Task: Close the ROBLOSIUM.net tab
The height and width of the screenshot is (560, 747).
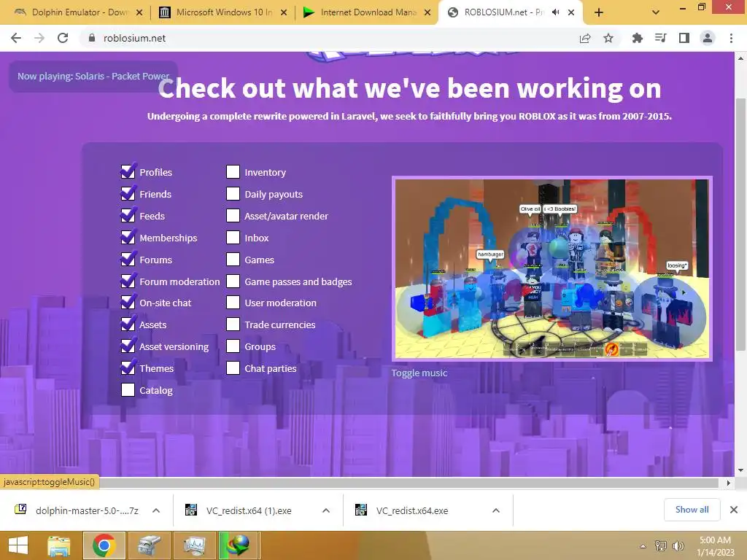Action: (x=571, y=13)
